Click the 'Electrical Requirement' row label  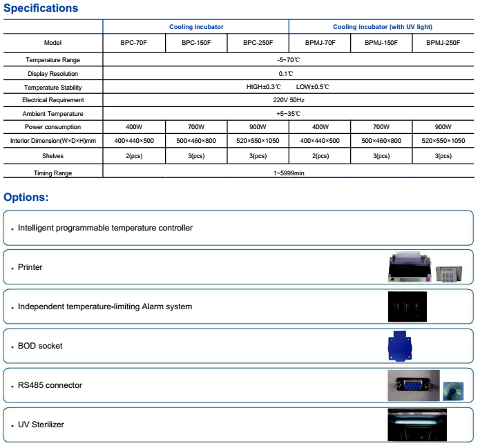coord(53,100)
